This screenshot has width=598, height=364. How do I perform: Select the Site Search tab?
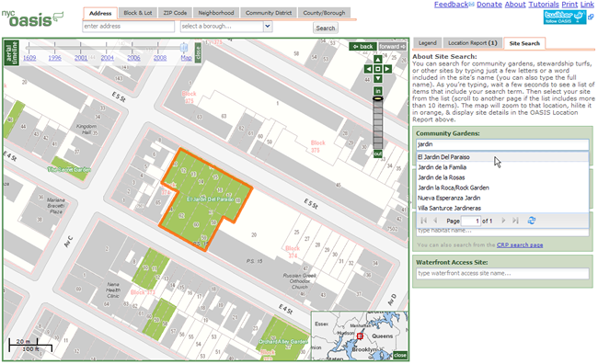pyautogui.click(x=524, y=43)
